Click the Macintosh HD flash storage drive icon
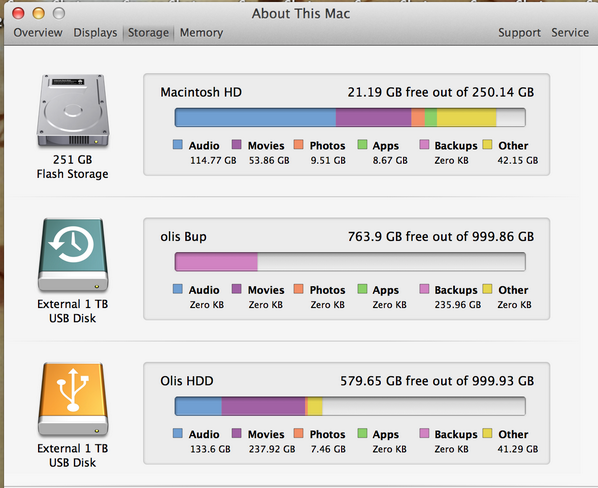Screen dimensions: 598x488 coord(73,111)
